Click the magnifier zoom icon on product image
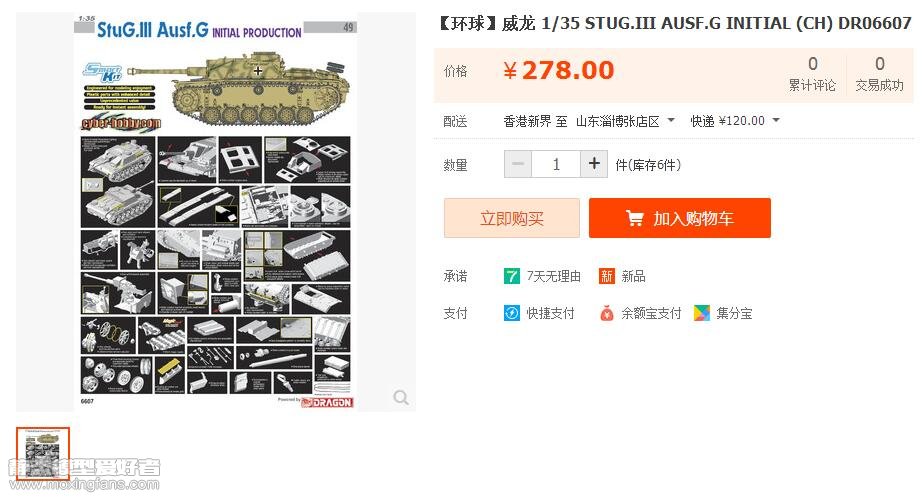 [x=401, y=398]
